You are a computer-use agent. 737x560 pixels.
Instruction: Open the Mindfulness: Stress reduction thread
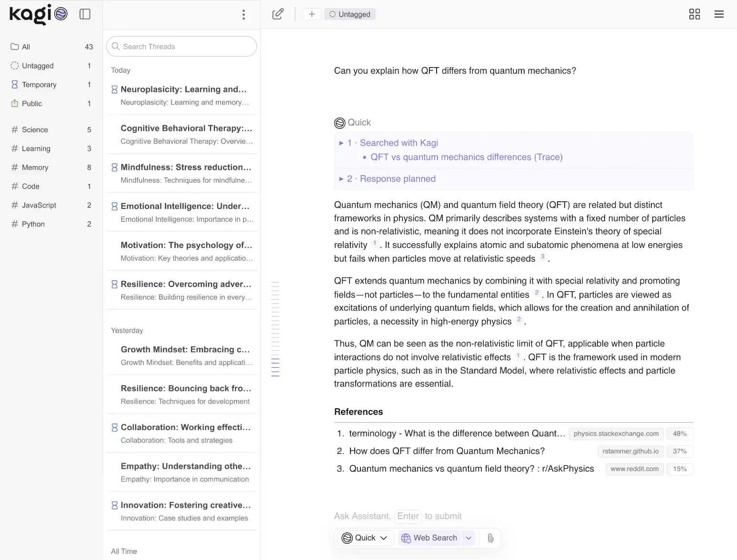[x=186, y=167]
